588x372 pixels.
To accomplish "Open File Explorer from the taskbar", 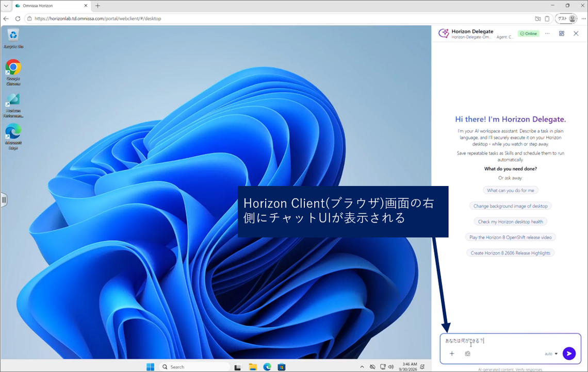I will pos(253,367).
